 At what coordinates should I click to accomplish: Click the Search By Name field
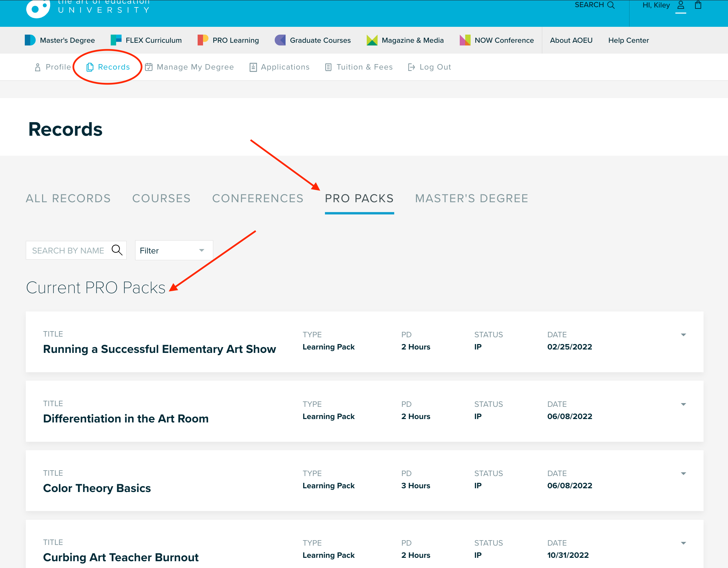point(76,250)
